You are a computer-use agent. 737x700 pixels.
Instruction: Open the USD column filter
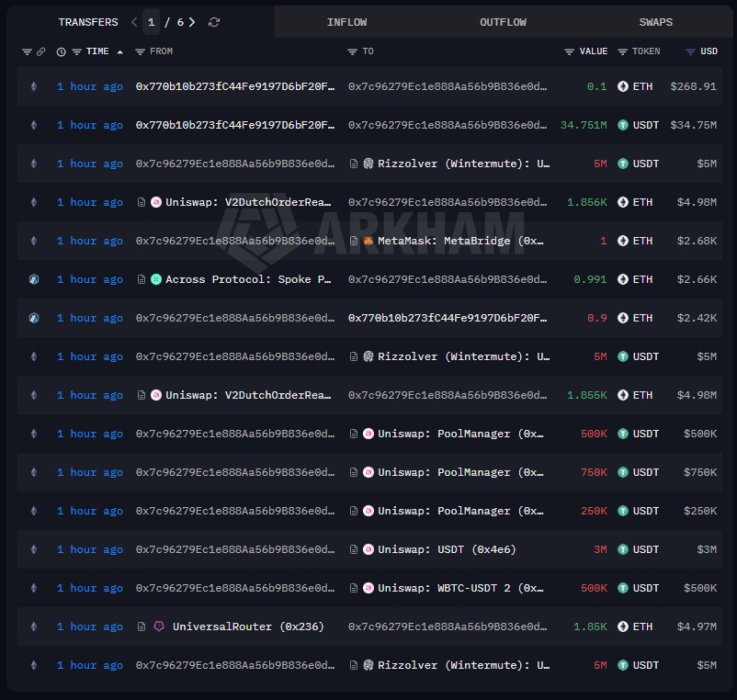click(690, 51)
